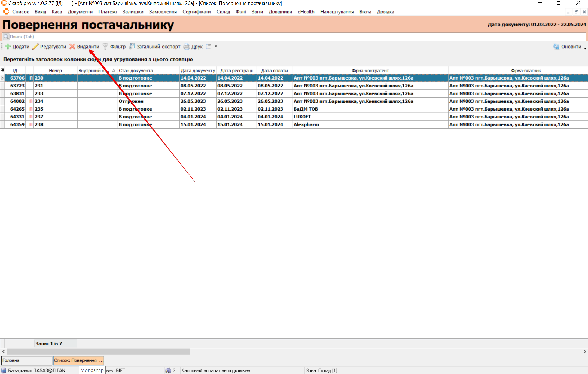
Task: Open the Довідники menu
Action: tap(280, 12)
